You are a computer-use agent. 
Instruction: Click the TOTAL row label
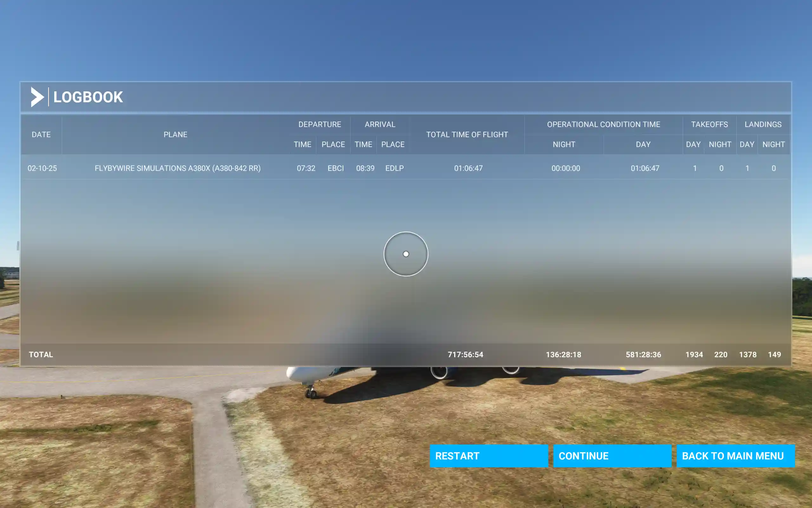[x=41, y=354]
